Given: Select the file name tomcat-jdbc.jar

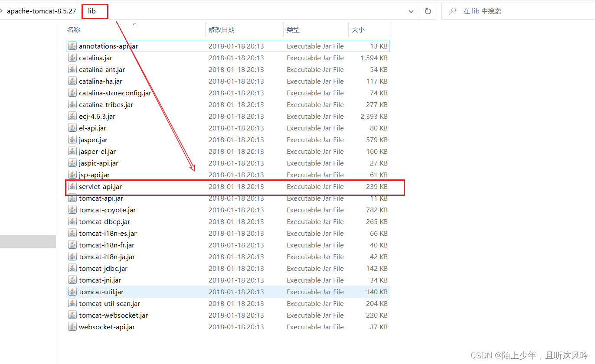Looking at the screenshot, I should coord(103,268).
